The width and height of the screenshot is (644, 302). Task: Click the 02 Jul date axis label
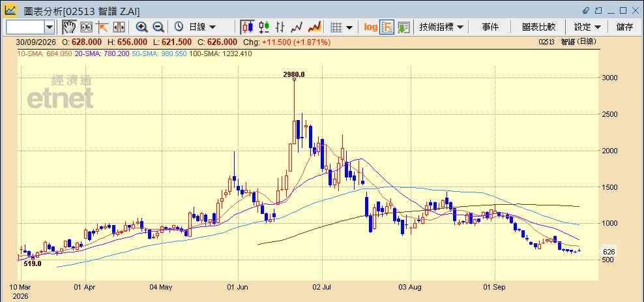[x=322, y=287]
